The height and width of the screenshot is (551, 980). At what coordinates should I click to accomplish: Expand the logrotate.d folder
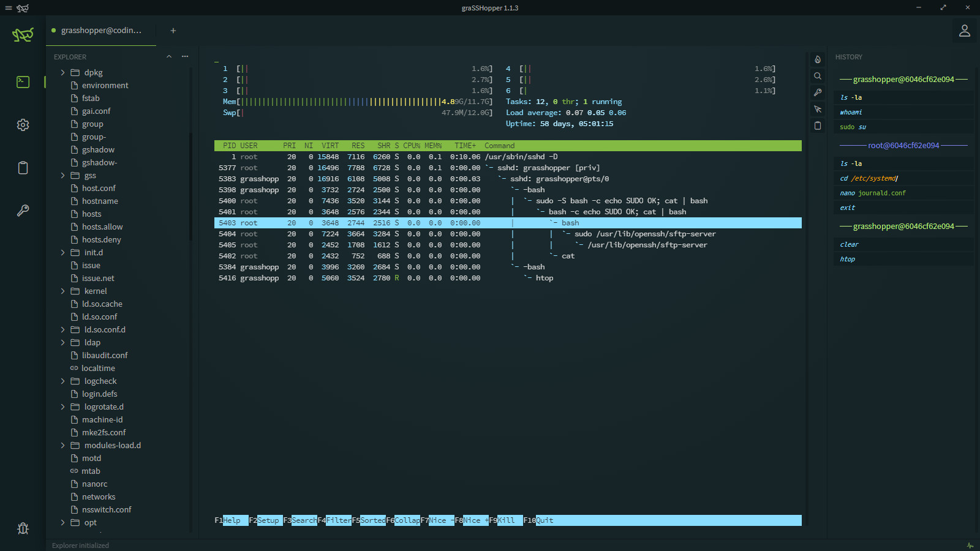point(62,407)
